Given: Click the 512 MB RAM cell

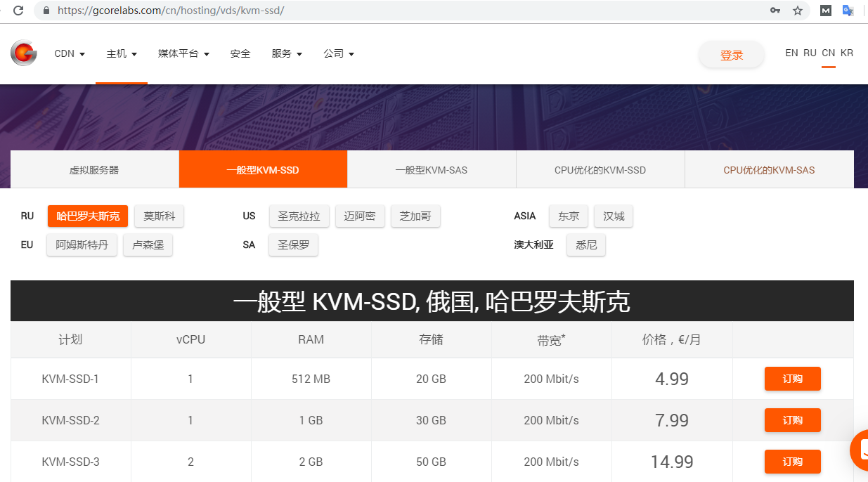Looking at the screenshot, I should pos(311,379).
